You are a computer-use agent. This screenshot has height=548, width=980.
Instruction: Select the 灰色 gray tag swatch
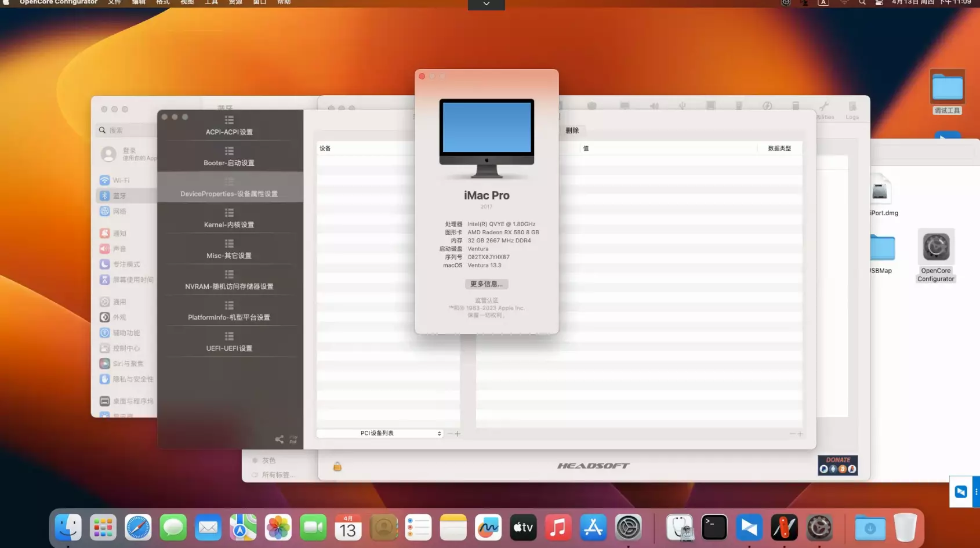pyautogui.click(x=256, y=460)
